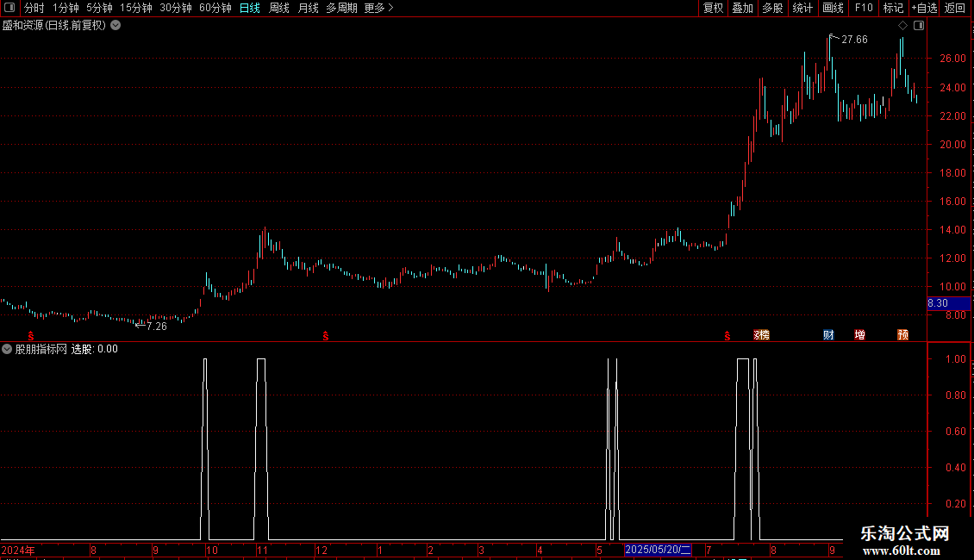Click the 涨榜 event marker

[x=762, y=335]
